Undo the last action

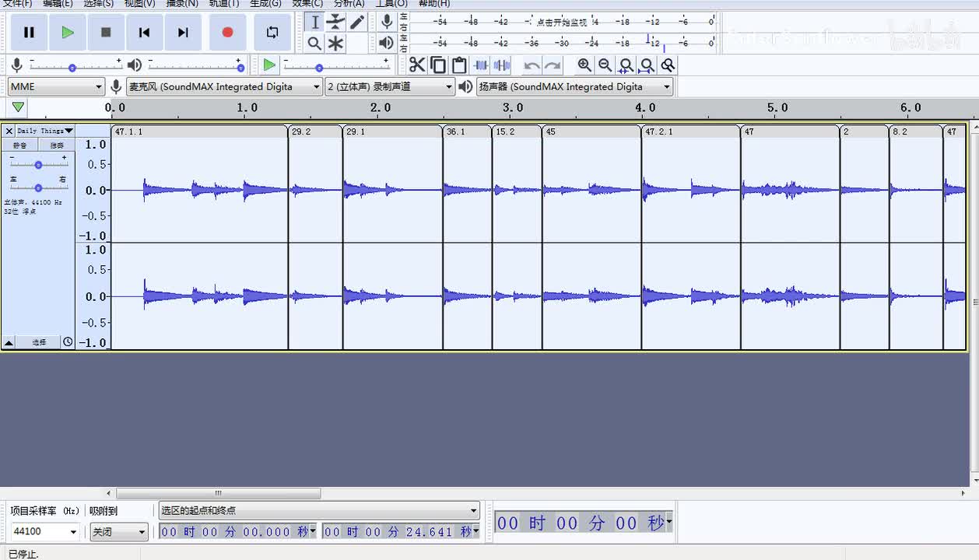532,65
